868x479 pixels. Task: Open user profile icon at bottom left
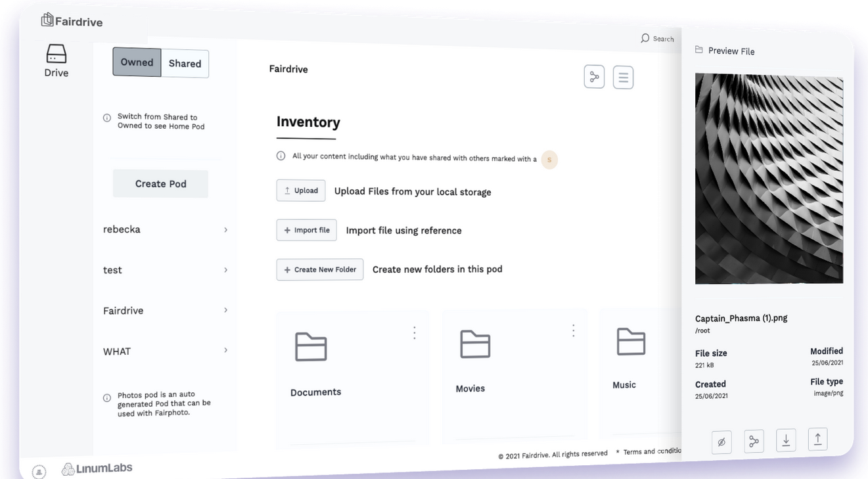click(39, 472)
